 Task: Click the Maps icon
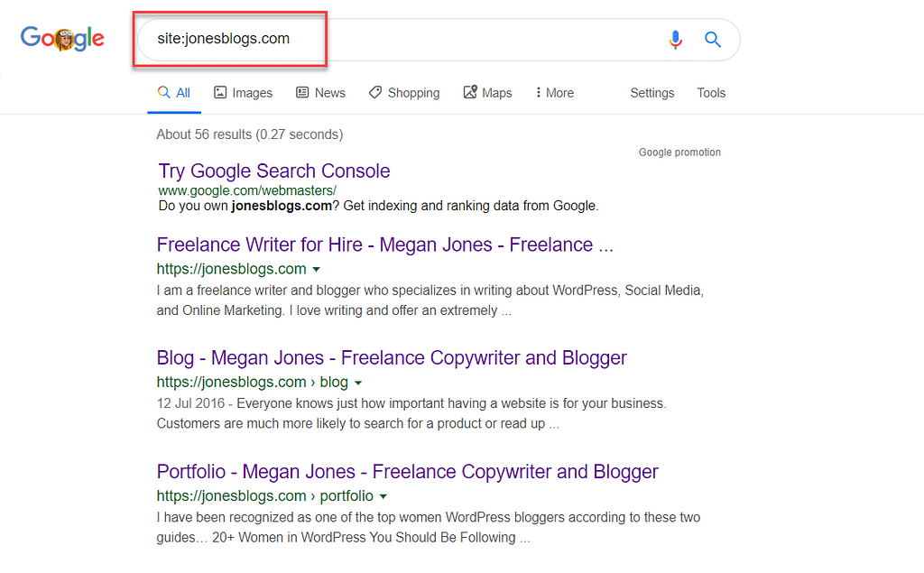click(x=470, y=92)
